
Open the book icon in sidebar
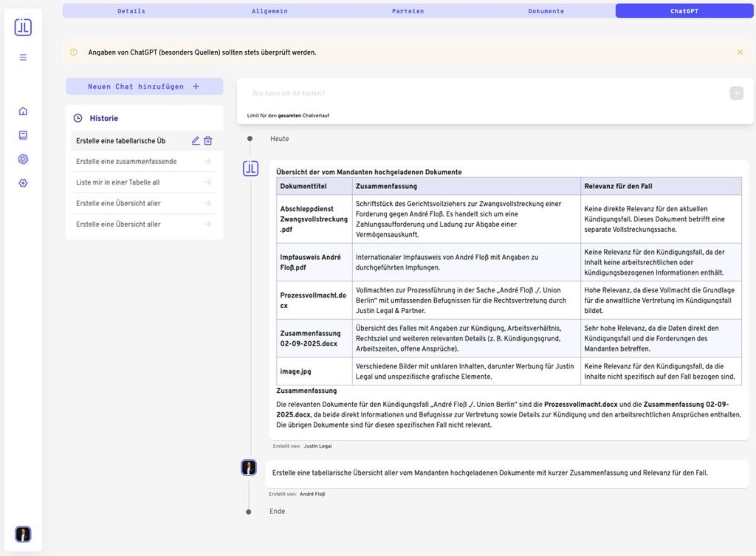[23, 135]
